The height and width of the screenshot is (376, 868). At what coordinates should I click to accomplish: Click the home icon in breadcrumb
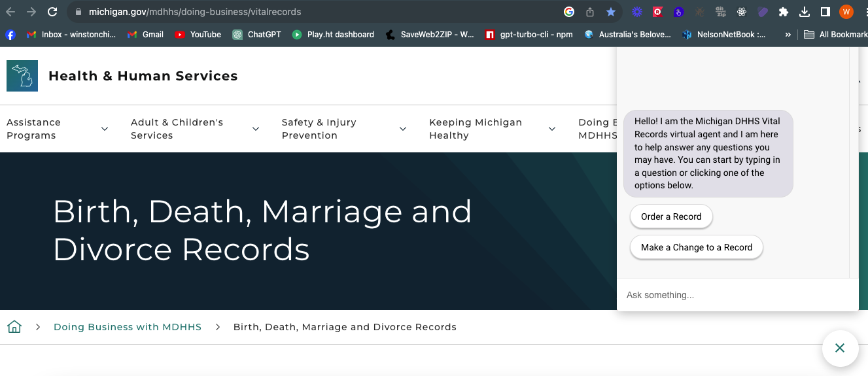[14, 327]
